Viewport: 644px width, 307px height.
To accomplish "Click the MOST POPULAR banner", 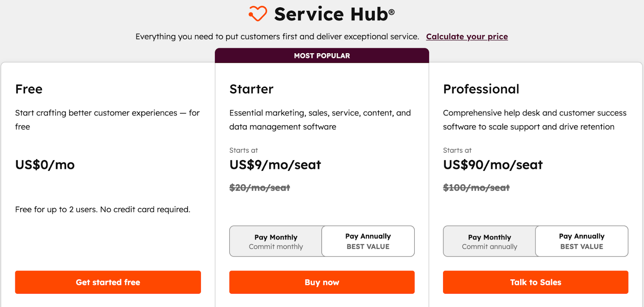I will [x=322, y=56].
